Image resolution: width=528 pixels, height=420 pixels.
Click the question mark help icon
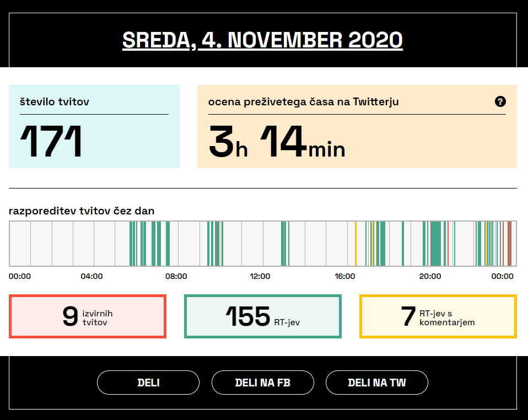(x=500, y=101)
